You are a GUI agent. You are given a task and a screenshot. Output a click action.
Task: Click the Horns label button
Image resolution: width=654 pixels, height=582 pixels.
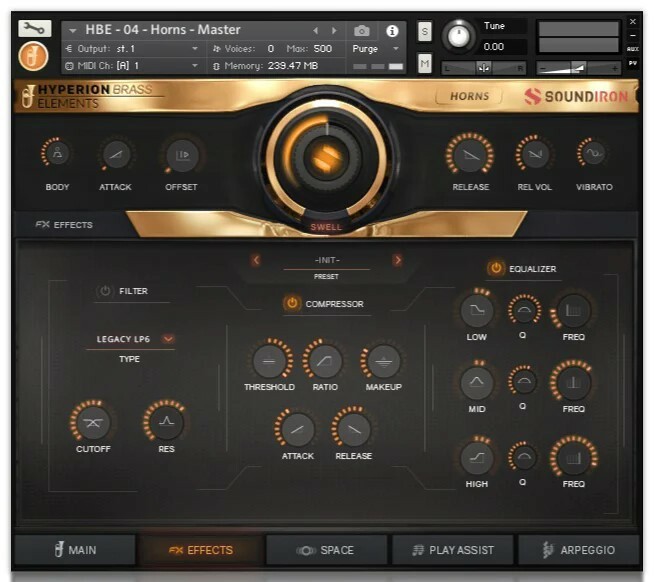(x=469, y=96)
